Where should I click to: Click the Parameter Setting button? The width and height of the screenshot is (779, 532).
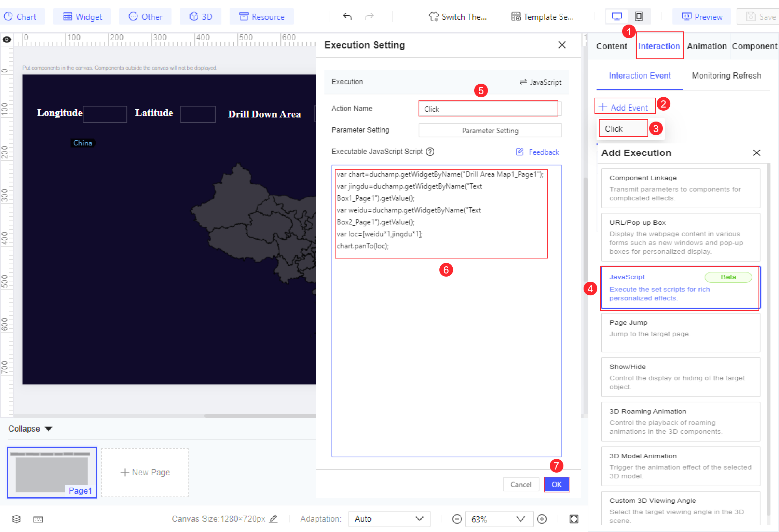point(490,130)
